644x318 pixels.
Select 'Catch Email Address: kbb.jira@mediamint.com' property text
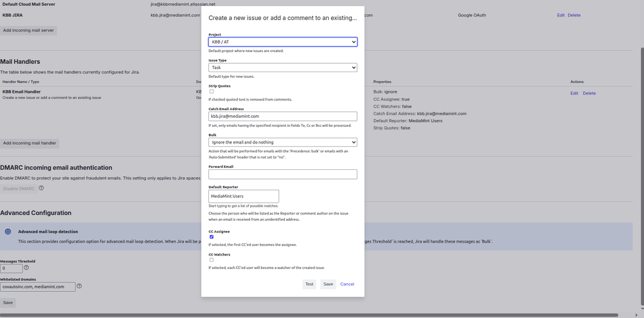click(420, 114)
